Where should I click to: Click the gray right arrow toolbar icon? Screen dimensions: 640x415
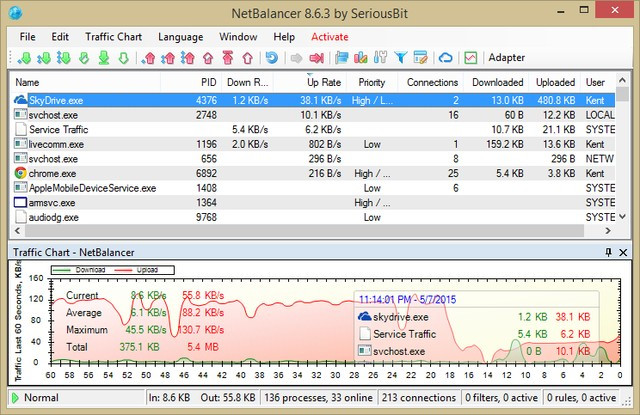(x=296, y=58)
